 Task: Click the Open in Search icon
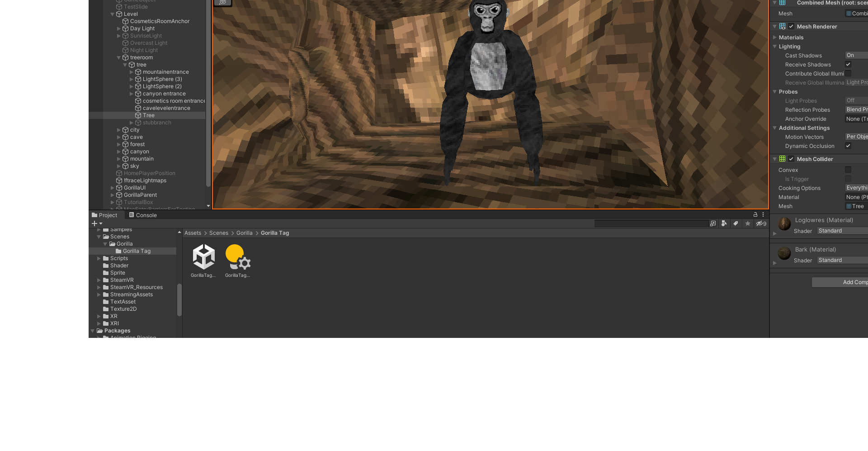pos(713,223)
